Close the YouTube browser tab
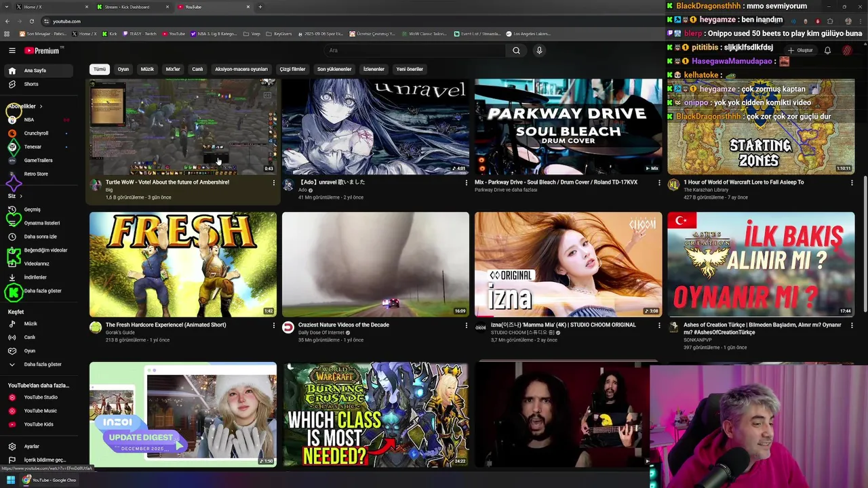The image size is (868, 488). (x=248, y=7)
